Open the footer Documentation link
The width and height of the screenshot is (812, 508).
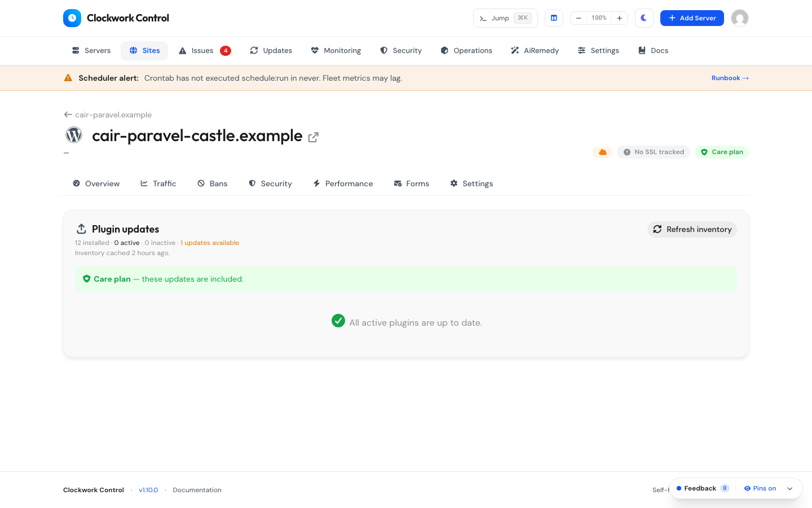pyautogui.click(x=197, y=490)
